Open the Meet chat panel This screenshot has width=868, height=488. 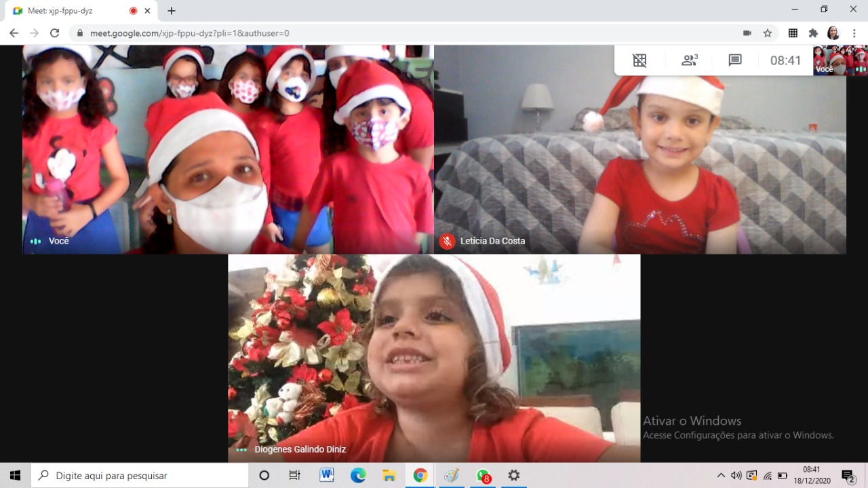click(735, 60)
